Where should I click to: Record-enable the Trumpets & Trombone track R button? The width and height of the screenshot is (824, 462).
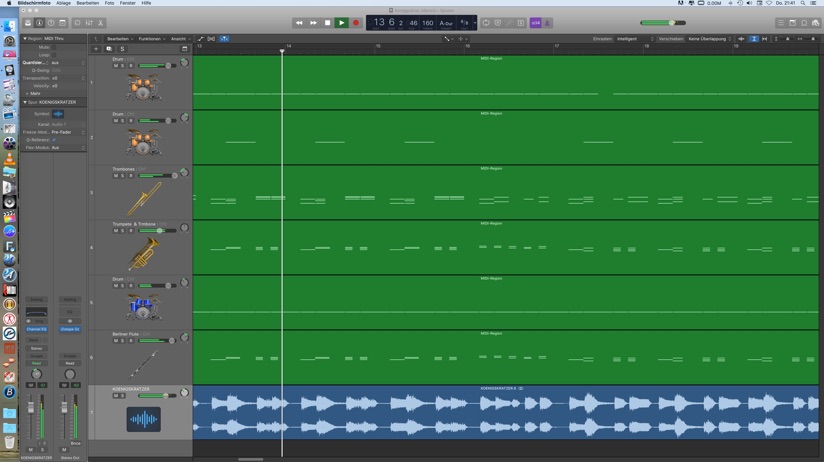point(130,231)
